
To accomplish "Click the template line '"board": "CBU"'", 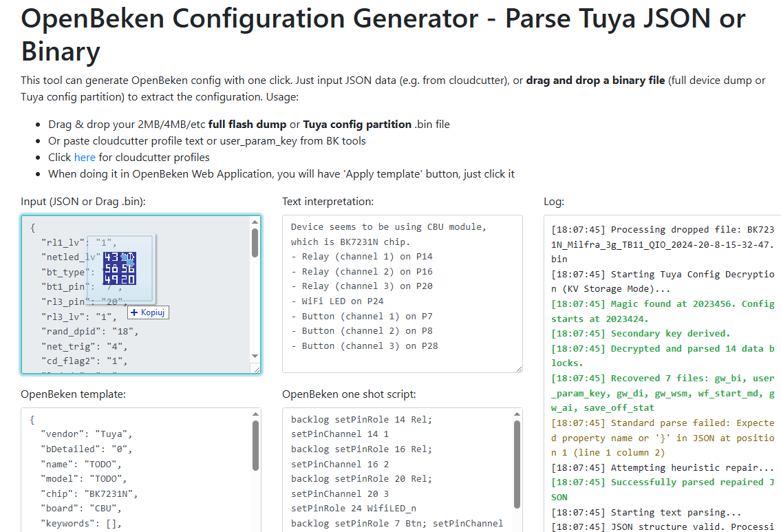I will pyautogui.click(x=81, y=508).
